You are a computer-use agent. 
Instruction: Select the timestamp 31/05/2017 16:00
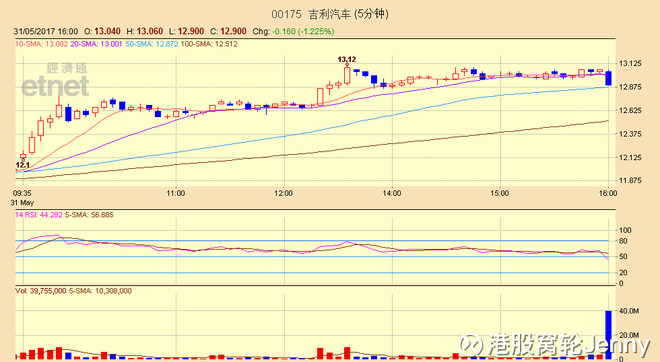point(46,32)
